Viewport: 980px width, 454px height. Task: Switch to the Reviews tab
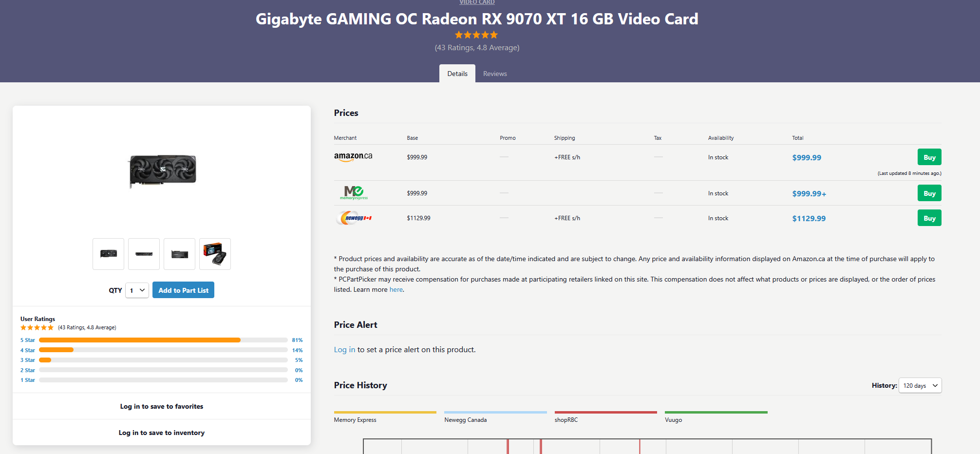495,74
